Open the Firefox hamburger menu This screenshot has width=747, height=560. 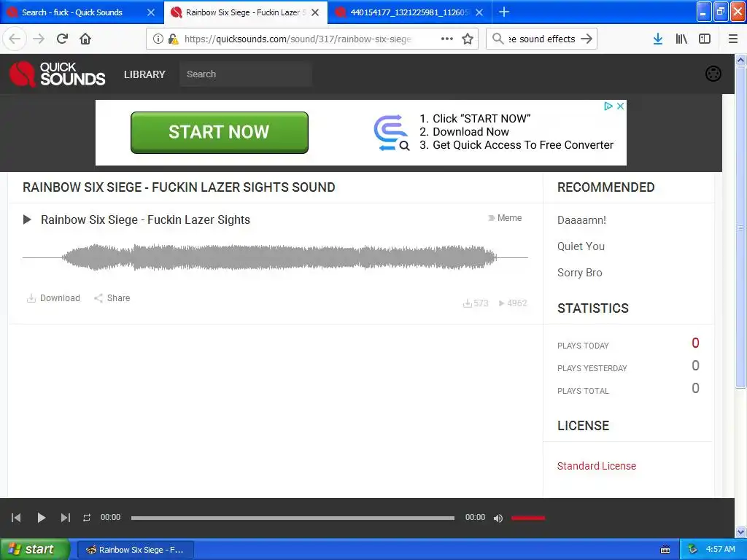(x=733, y=39)
